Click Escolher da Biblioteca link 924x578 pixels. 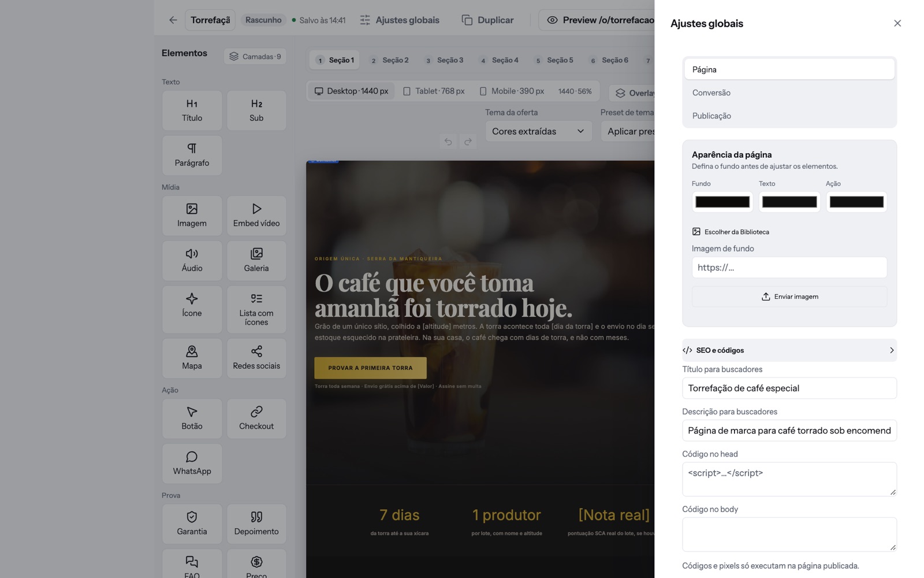731,232
